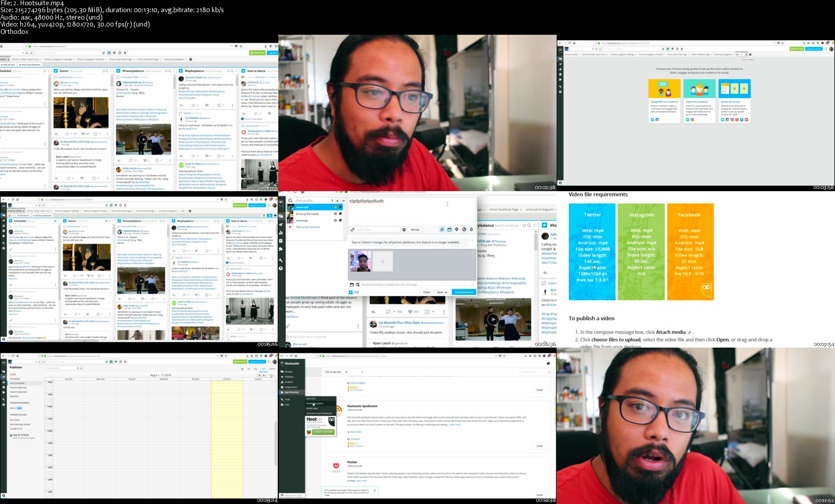Click Find profile search field in 06:36 frame
This screenshot has width=835, height=504.
(x=312, y=201)
